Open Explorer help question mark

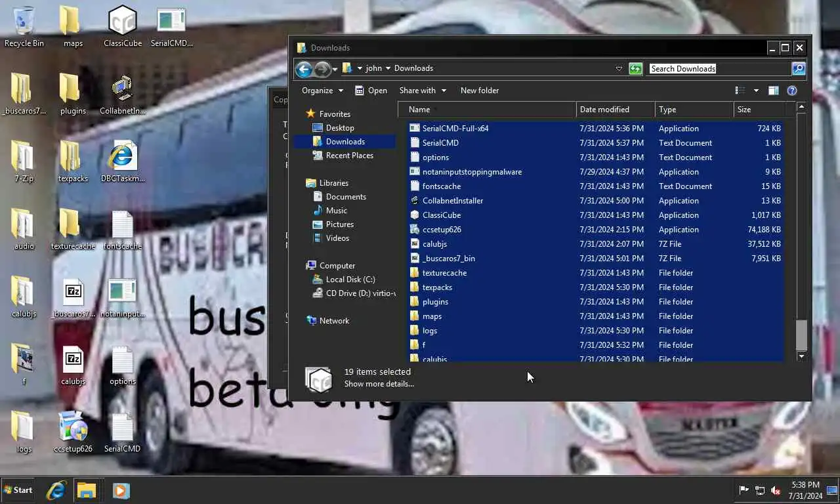click(x=792, y=91)
